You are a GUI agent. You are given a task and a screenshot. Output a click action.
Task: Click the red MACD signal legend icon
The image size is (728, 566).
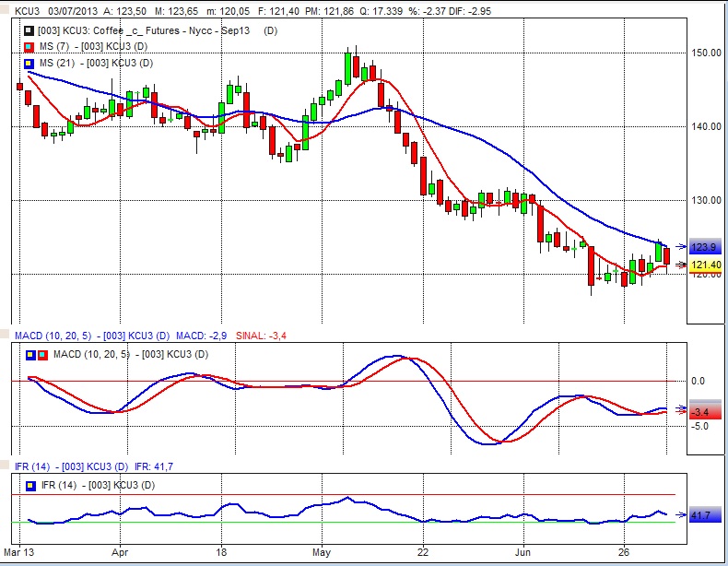(x=42, y=354)
